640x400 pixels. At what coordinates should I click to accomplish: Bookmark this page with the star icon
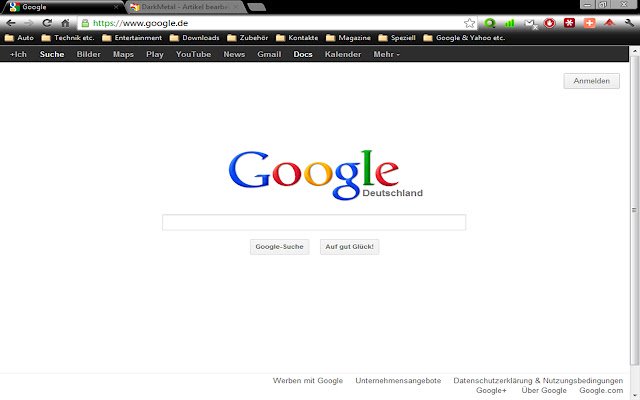click(x=469, y=23)
